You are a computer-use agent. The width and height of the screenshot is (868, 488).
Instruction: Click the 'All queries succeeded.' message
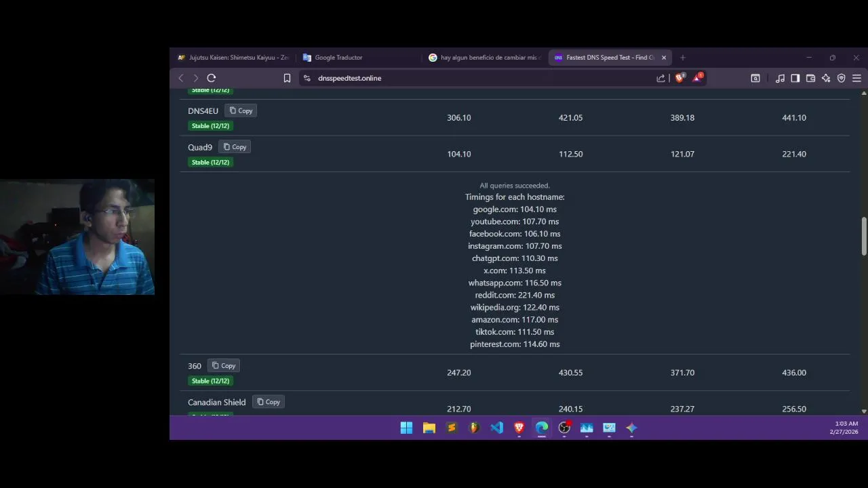pos(515,186)
